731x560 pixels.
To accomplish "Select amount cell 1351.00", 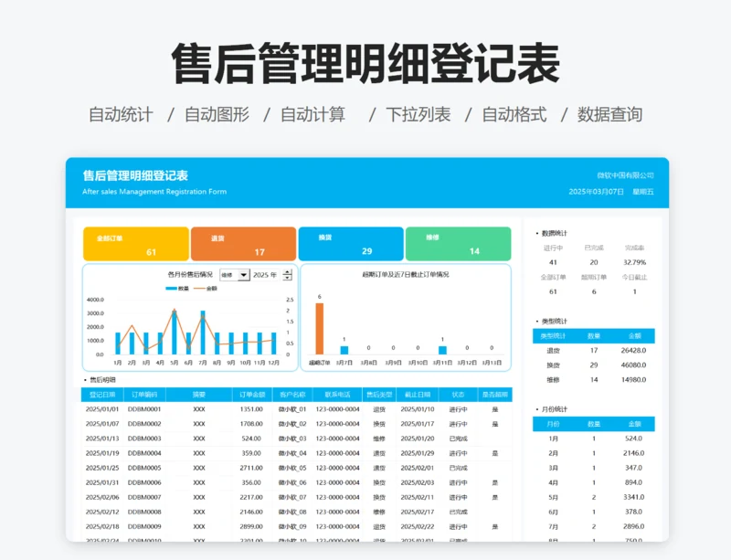I will (x=251, y=409).
